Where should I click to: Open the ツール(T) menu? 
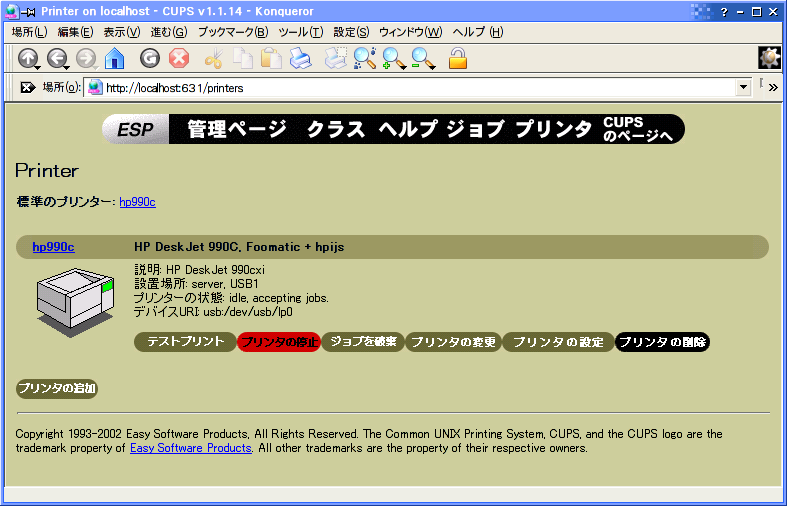pos(300,32)
